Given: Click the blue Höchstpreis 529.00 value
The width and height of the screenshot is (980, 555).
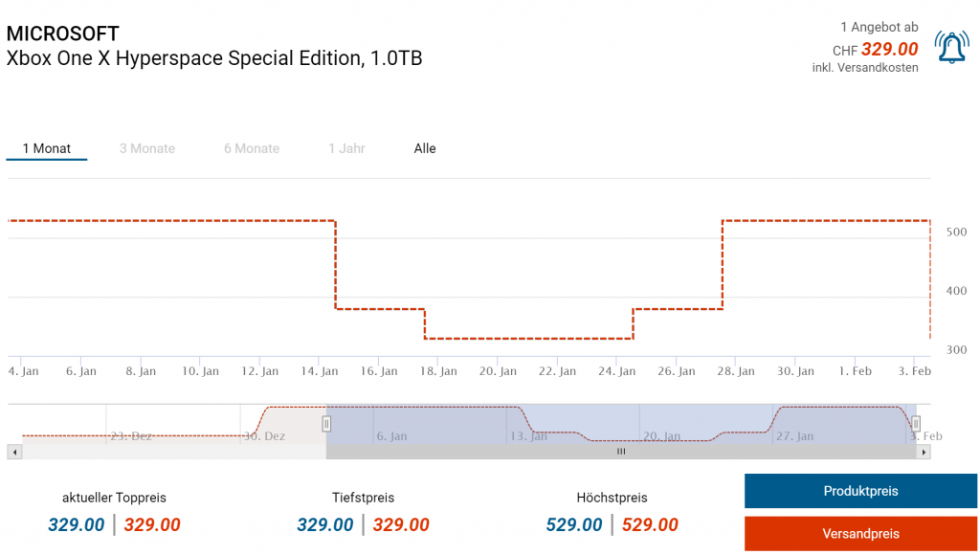Looking at the screenshot, I should click(574, 524).
